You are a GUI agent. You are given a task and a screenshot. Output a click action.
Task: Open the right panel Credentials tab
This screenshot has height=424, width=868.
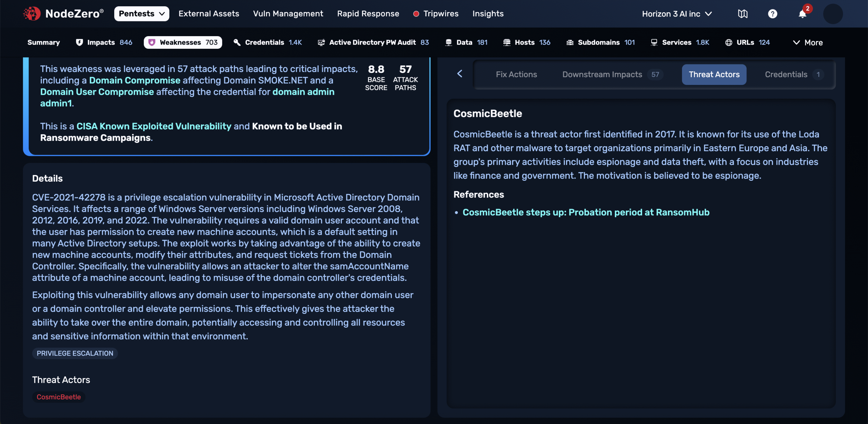pyautogui.click(x=794, y=74)
